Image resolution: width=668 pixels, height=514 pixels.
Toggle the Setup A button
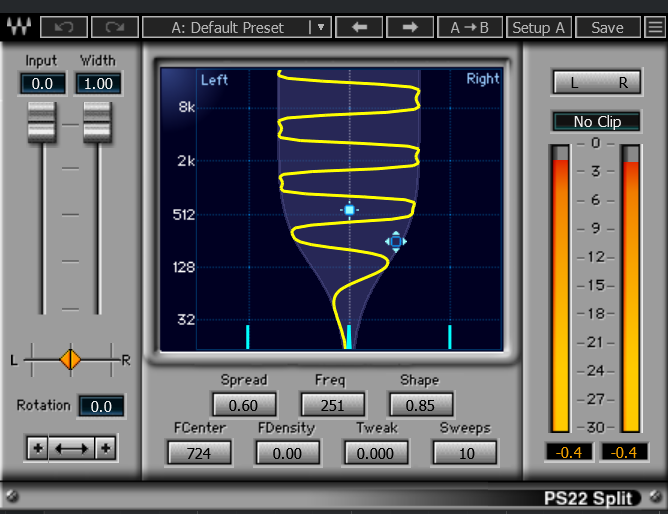[538, 28]
